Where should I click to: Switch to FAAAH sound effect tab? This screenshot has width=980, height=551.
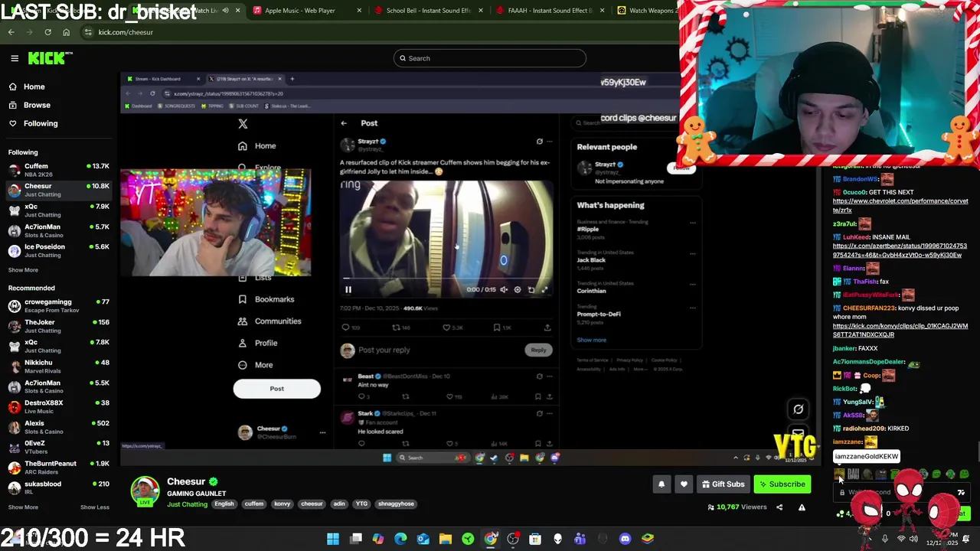(x=551, y=11)
